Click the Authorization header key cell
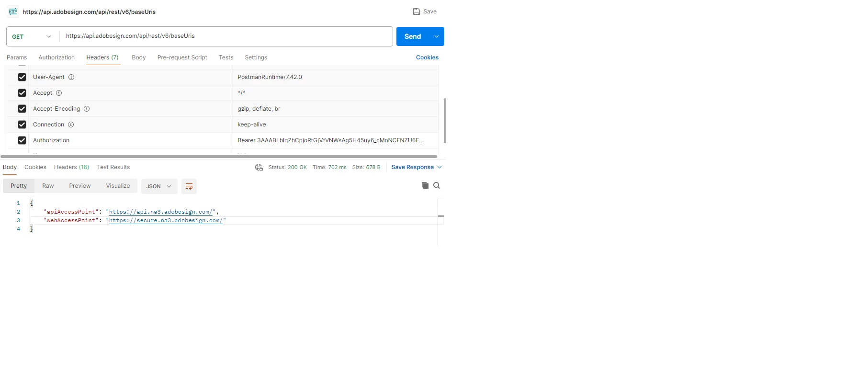 click(131, 140)
